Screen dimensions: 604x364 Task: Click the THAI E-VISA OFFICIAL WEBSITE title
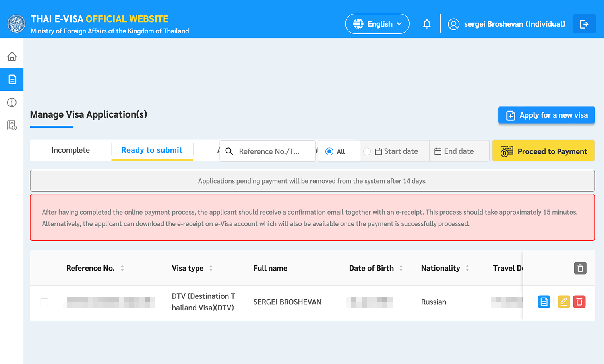pyautogui.click(x=99, y=19)
